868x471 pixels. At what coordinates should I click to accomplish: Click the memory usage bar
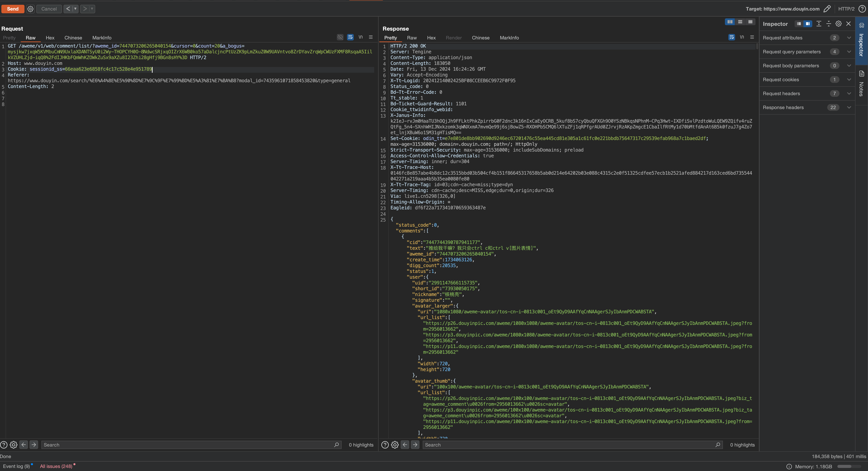tap(849, 467)
